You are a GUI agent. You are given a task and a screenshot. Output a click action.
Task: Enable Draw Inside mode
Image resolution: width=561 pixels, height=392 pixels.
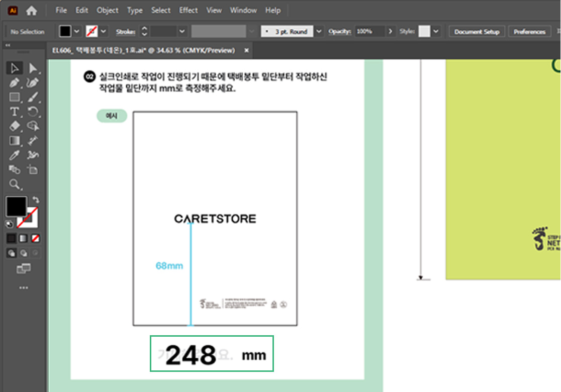coord(35,253)
